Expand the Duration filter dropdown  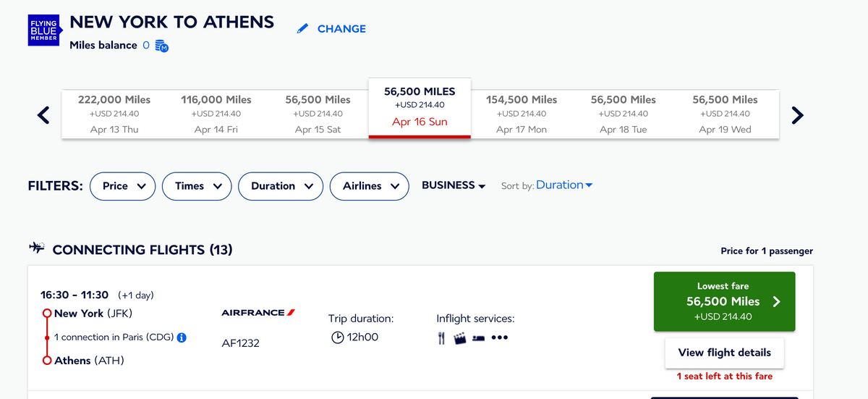tap(280, 186)
